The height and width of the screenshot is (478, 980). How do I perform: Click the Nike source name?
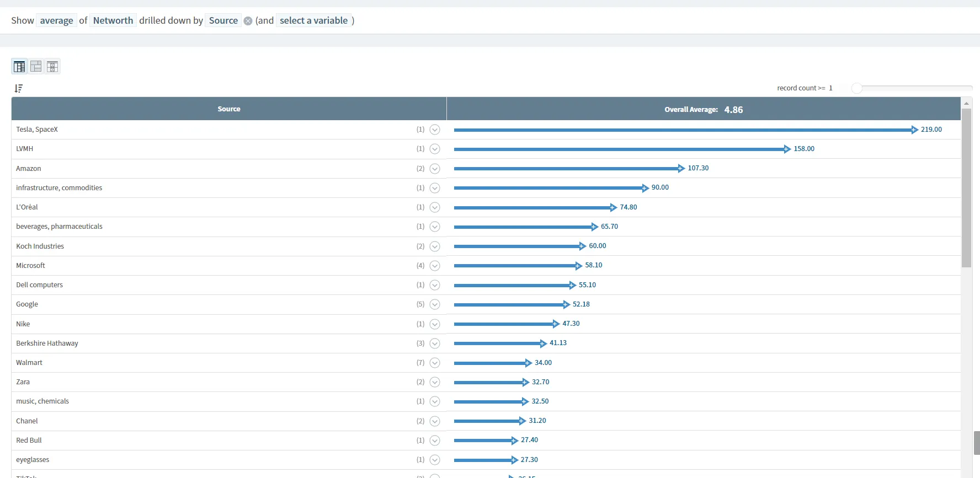pos(23,324)
